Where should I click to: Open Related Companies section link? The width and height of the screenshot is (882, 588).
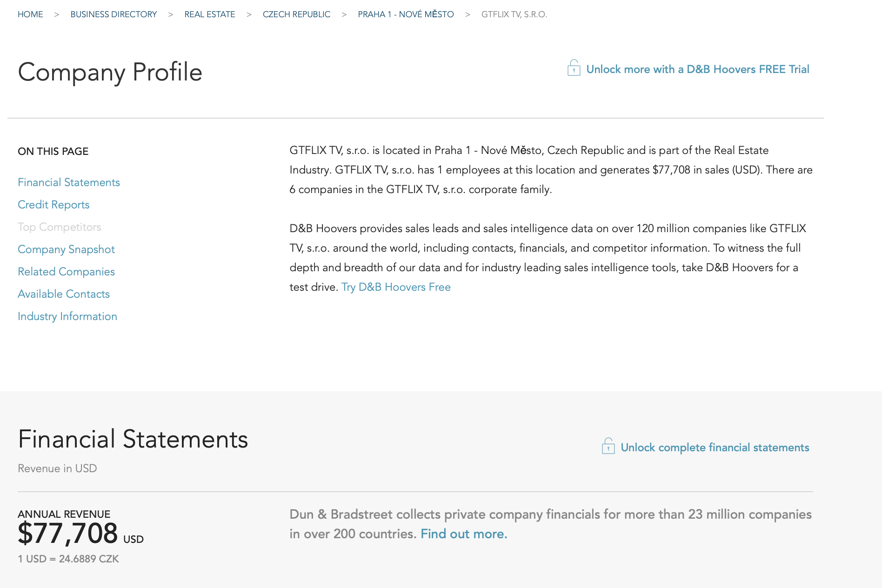66,272
